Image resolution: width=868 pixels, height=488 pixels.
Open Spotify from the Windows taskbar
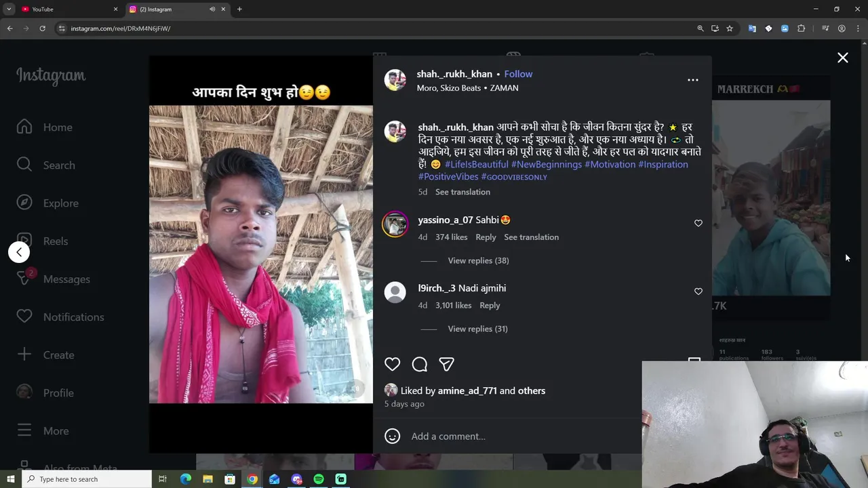[x=319, y=479]
